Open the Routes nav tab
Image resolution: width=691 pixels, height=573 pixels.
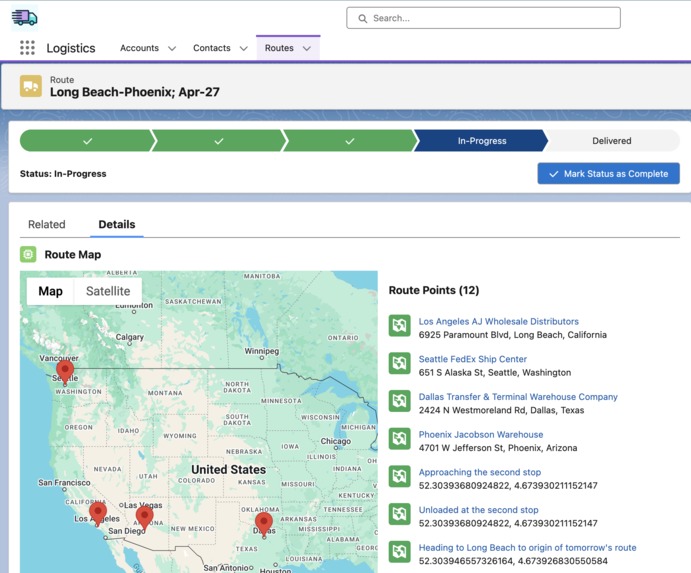(279, 48)
